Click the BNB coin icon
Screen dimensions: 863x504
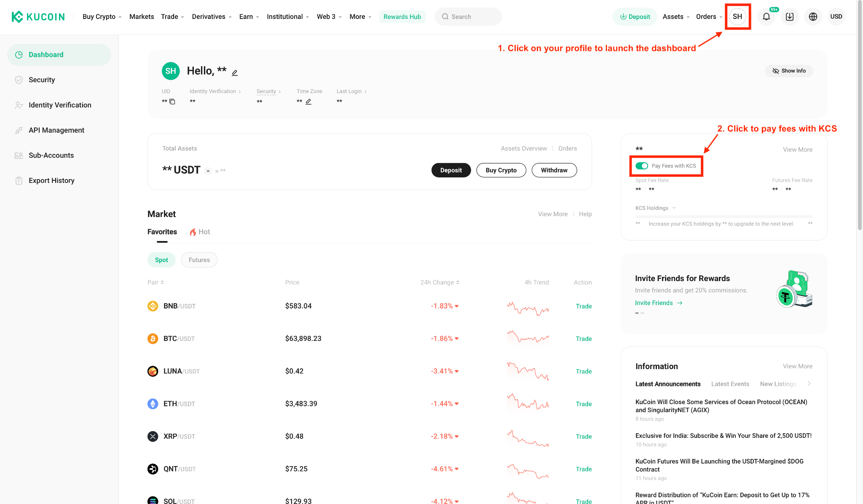153,306
